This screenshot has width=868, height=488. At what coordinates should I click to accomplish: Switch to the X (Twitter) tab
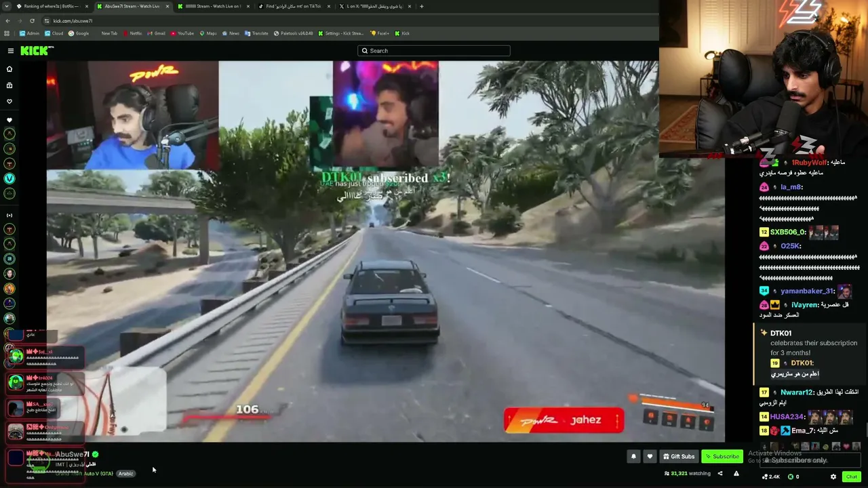(375, 6)
